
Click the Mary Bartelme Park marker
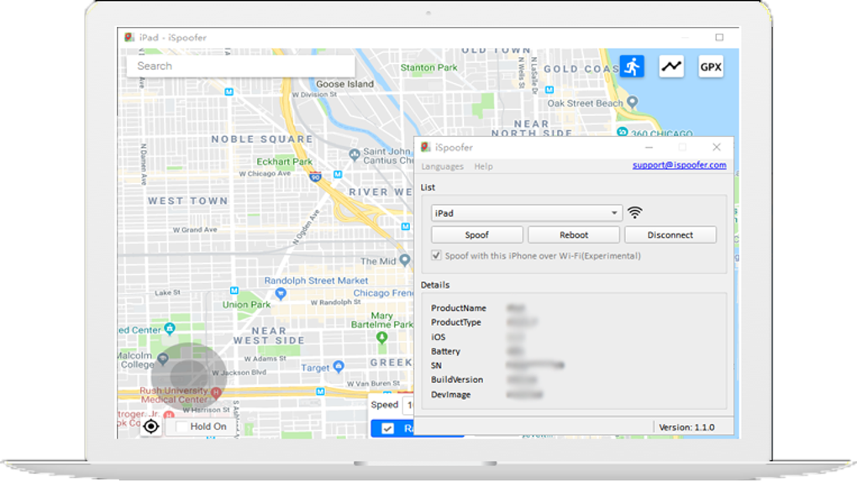coord(382,338)
